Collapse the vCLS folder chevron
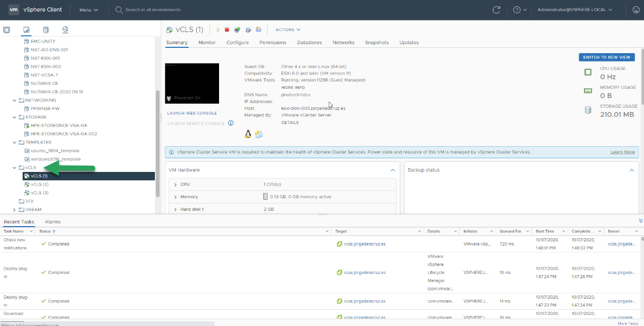 point(15,168)
